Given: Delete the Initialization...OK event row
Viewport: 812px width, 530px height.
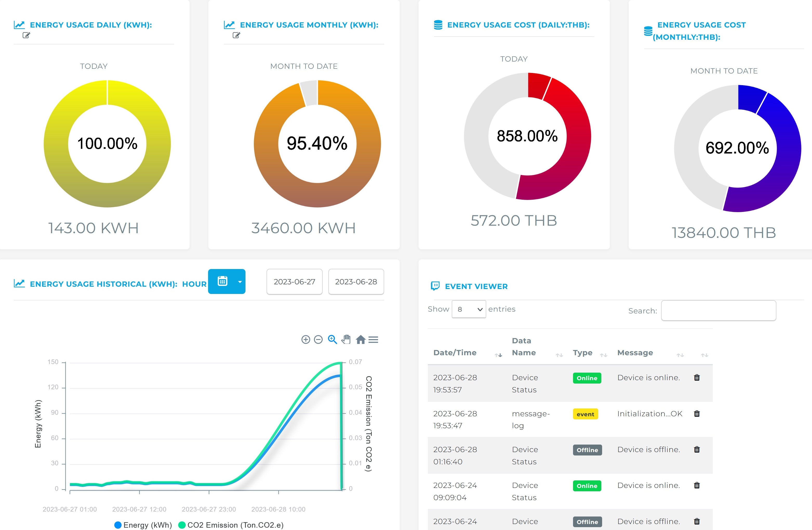Looking at the screenshot, I should tap(697, 414).
